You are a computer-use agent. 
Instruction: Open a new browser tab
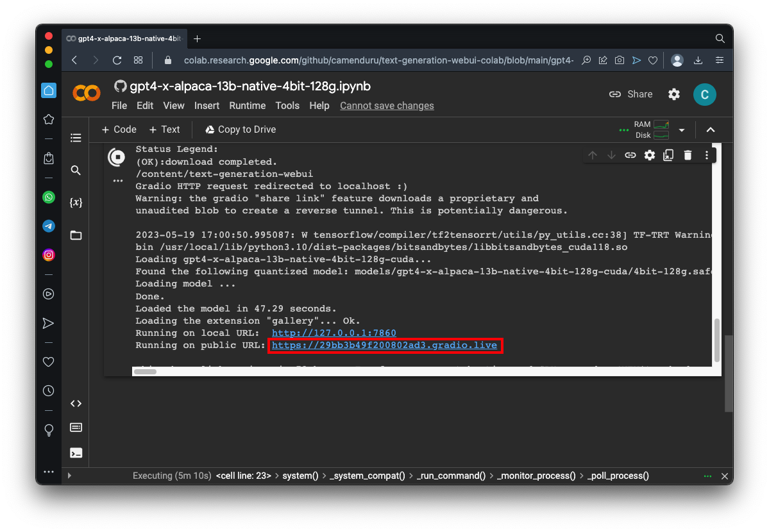point(197,38)
